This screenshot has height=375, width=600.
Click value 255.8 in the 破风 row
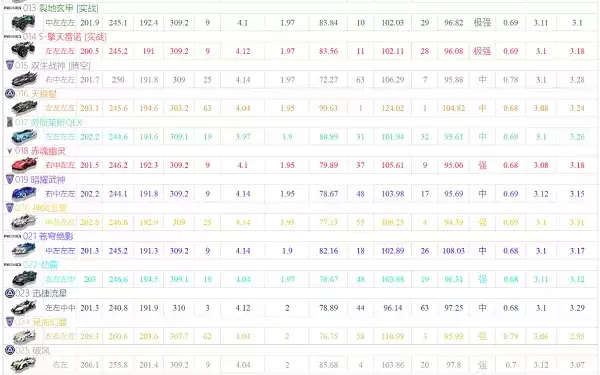coord(118,365)
